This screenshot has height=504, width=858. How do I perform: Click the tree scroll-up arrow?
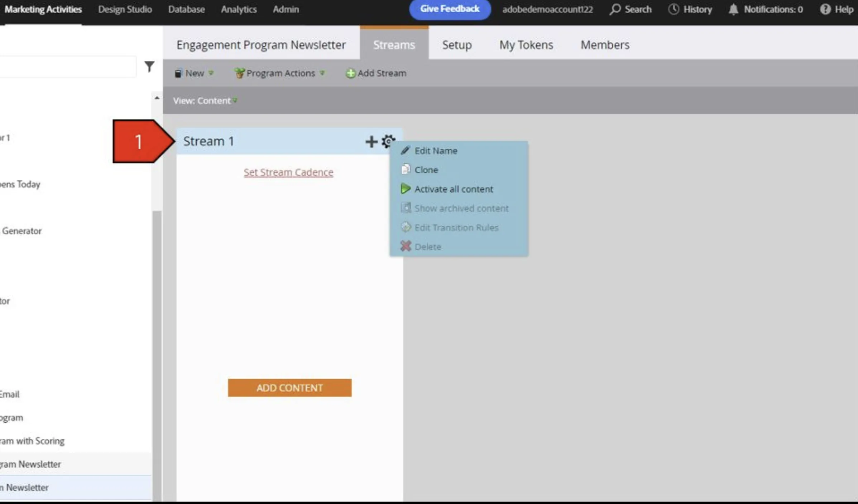[157, 98]
